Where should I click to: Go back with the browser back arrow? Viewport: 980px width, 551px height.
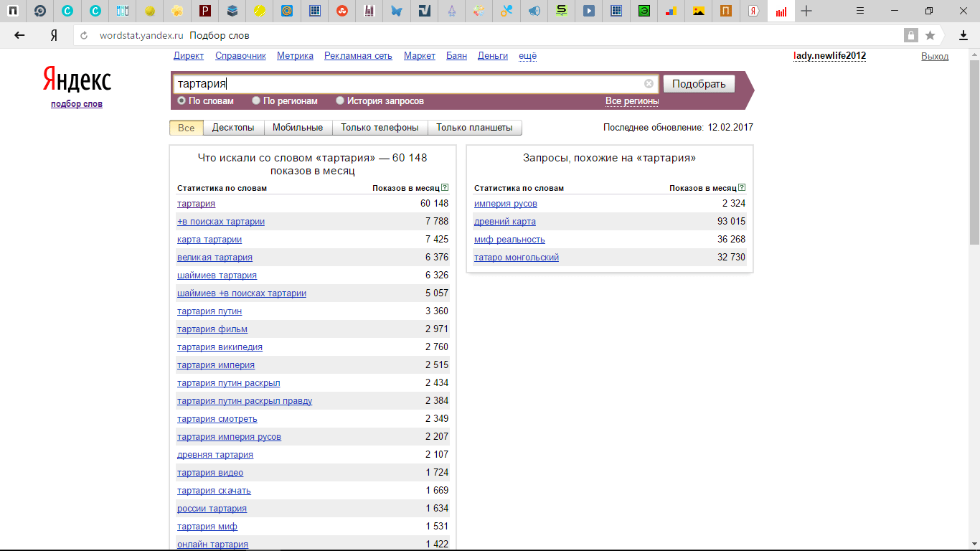point(19,35)
